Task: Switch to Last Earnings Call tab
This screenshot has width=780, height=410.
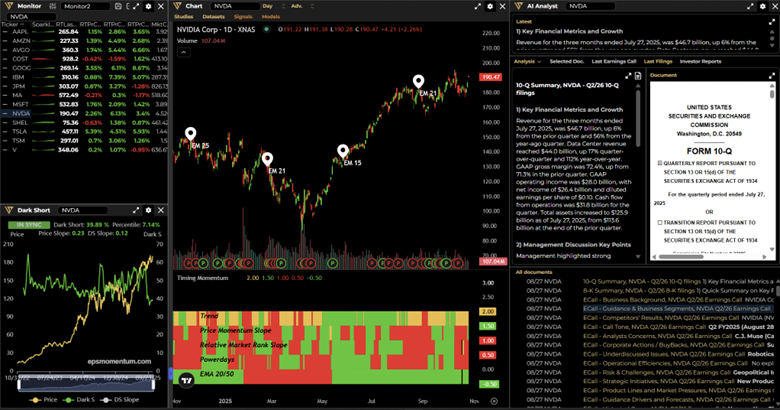Action: 614,62
